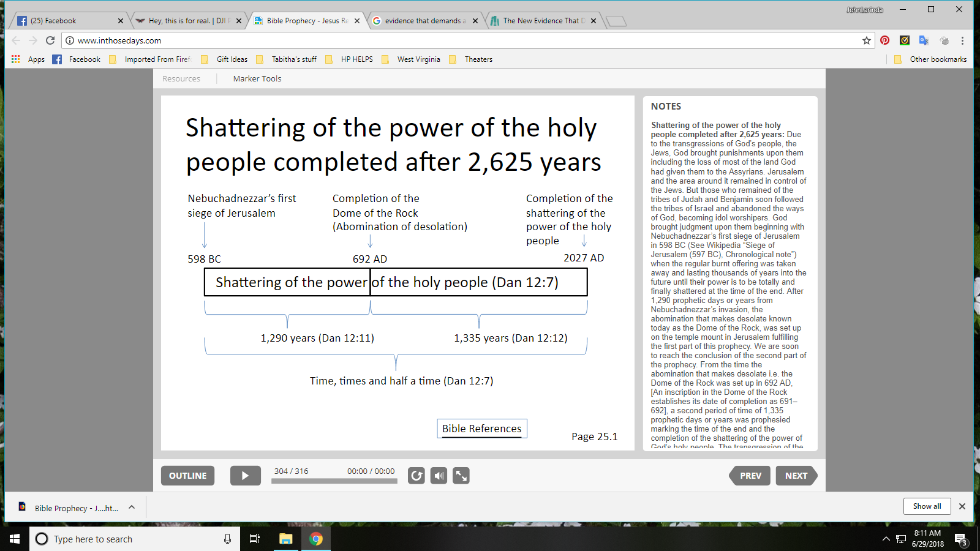Reload the current page
980x551 pixels.
click(x=50, y=40)
